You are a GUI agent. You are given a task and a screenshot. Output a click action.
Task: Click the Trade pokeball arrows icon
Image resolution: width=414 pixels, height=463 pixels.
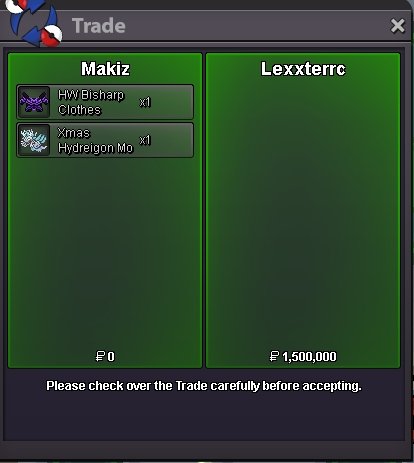click(x=35, y=22)
